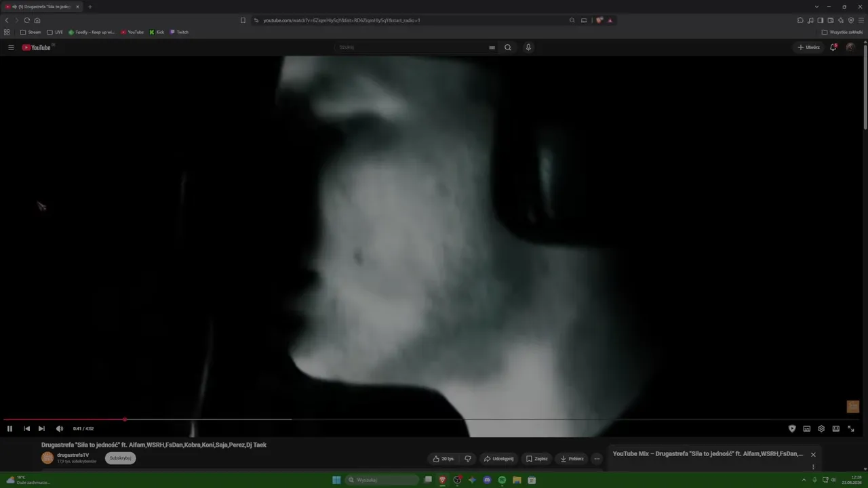
Task: Open Spotify from the taskbar
Action: (502, 480)
